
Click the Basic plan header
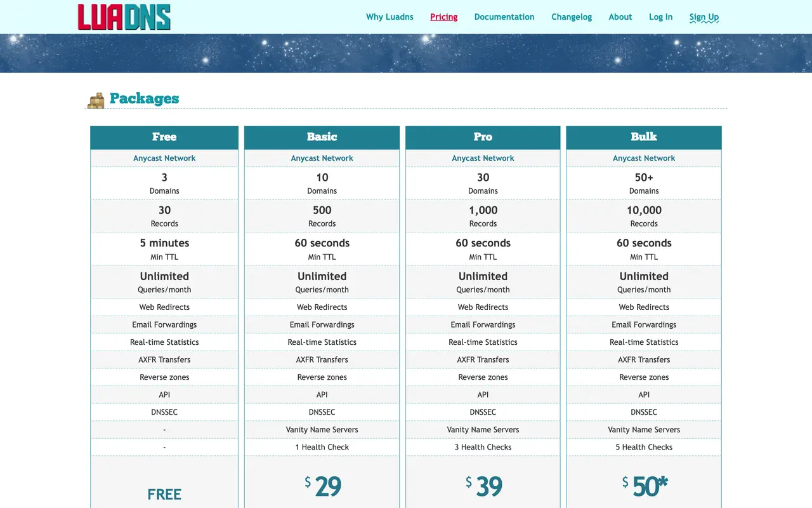322,137
